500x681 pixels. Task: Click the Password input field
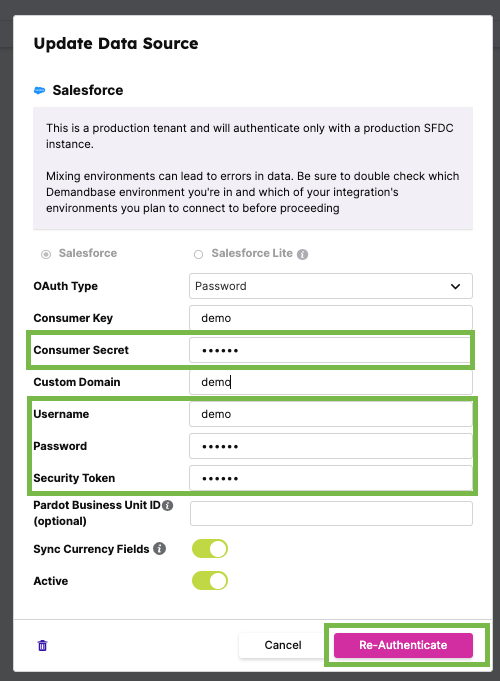pos(331,446)
